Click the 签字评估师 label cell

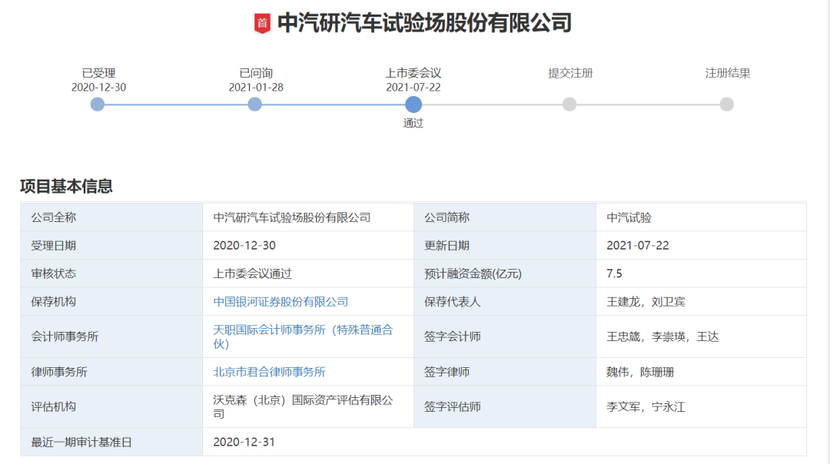pos(505,407)
